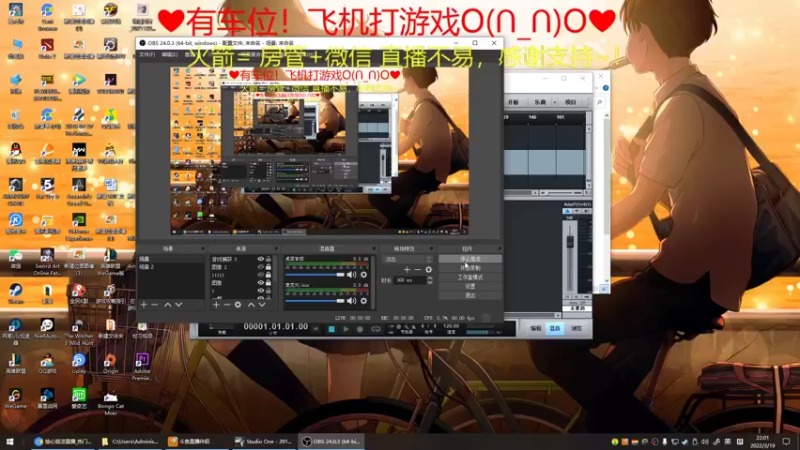
Task: Click Stop in Studio One transport bar
Action: point(331,330)
